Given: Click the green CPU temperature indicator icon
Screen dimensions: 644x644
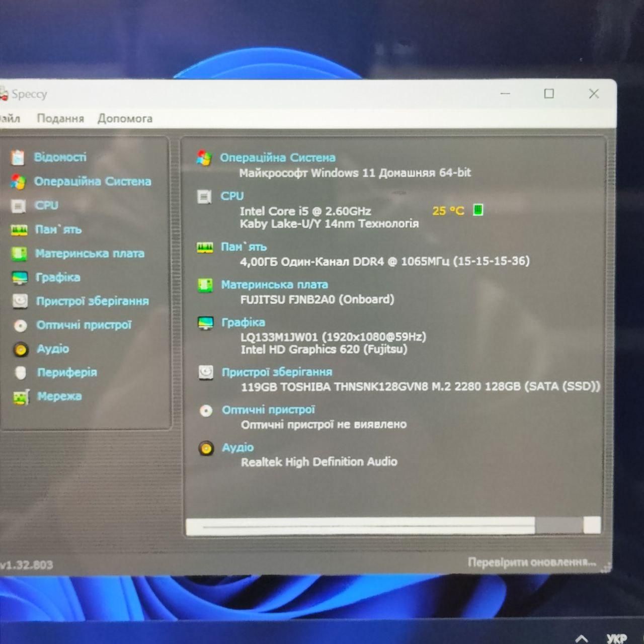Looking at the screenshot, I should [478, 210].
